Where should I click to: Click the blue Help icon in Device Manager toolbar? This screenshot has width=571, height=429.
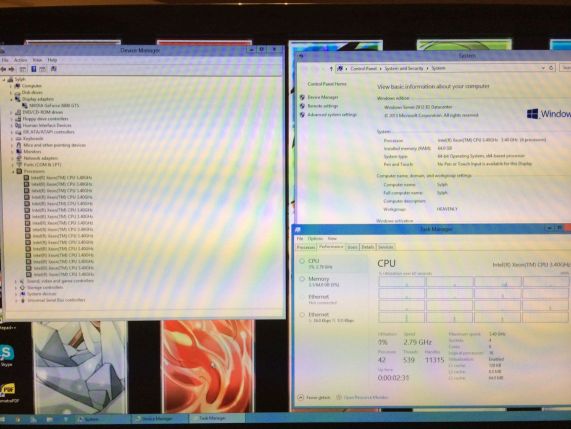click(x=34, y=69)
